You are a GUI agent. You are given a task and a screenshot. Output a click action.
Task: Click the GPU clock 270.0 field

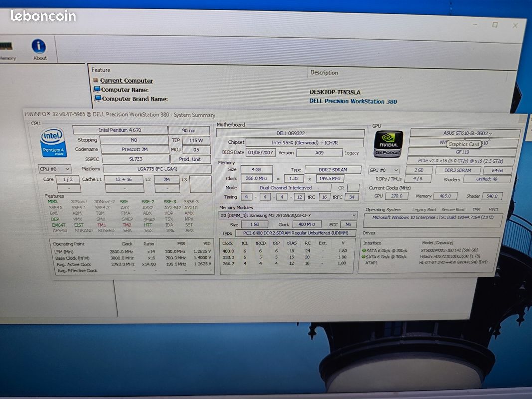pos(396,196)
